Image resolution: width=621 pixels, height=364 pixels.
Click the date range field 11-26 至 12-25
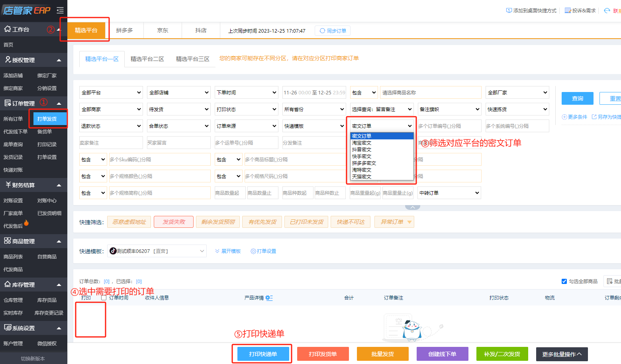pos(314,92)
